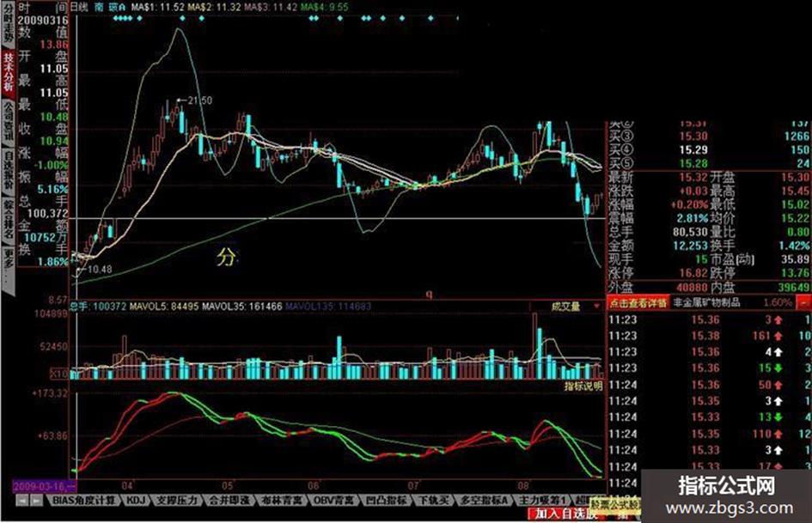812x523 pixels.
Task: Click the 涨幅 value +0.20%
Action: click(x=689, y=204)
